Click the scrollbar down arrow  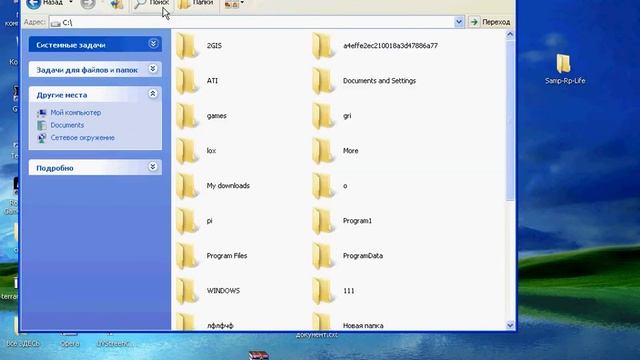pyautogui.click(x=510, y=325)
